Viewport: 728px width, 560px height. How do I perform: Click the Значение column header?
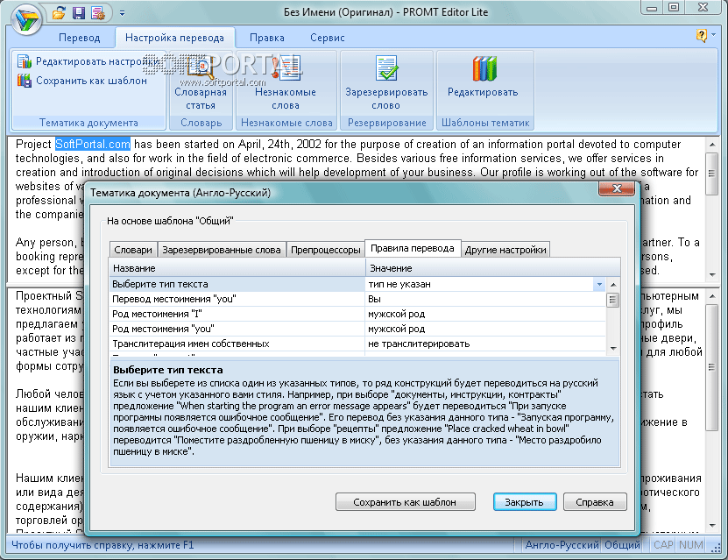click(x=492, y=268)
